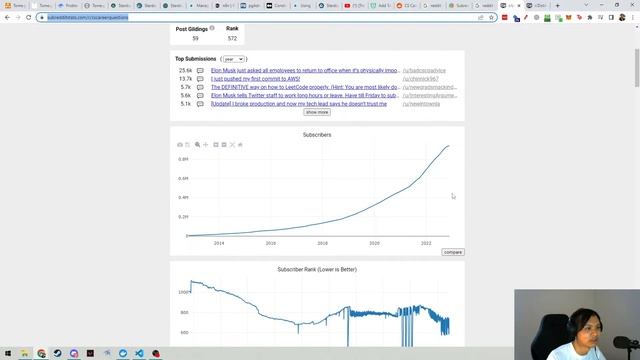Reload the page with the refresh icon
This screenshot has width=640, height=360.
point(29,18)
